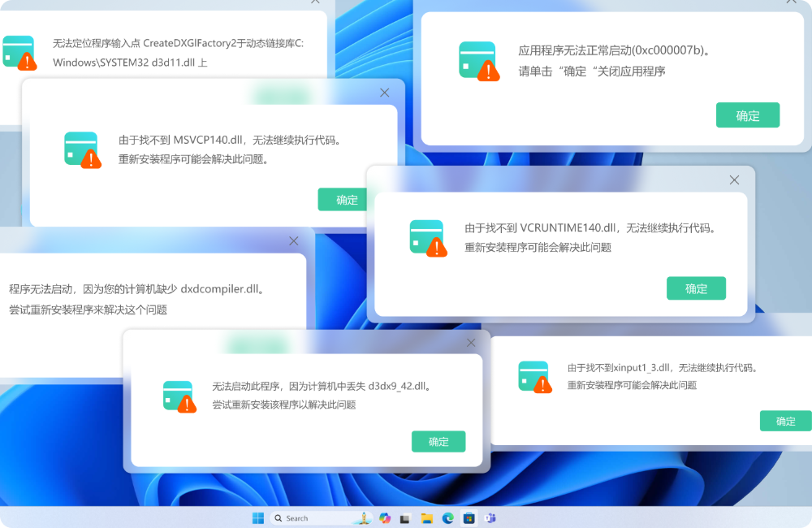This screenshot has height=528, width=812.
Task: Click the lighthouse search highlight in the Search box
Action: click(364, 517)
